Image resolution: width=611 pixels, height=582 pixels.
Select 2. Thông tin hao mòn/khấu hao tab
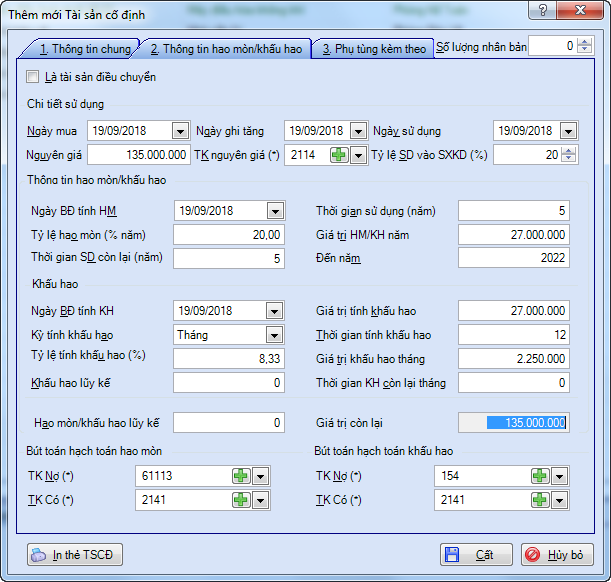pyautogui.click(x=226, y=49)
